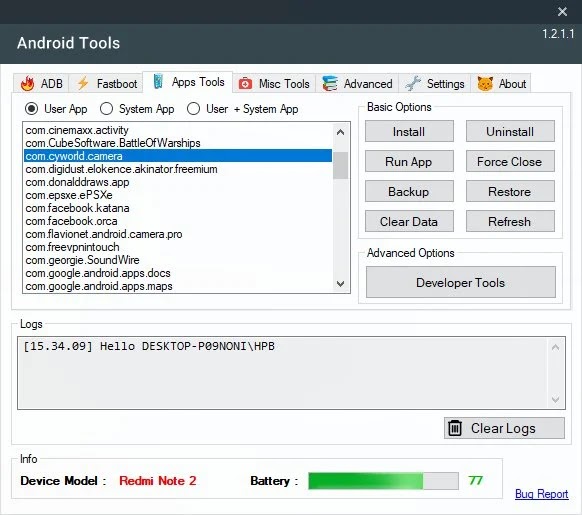Click the Refresh button
Screen dimensions: 582x515
tap(510, 222)
